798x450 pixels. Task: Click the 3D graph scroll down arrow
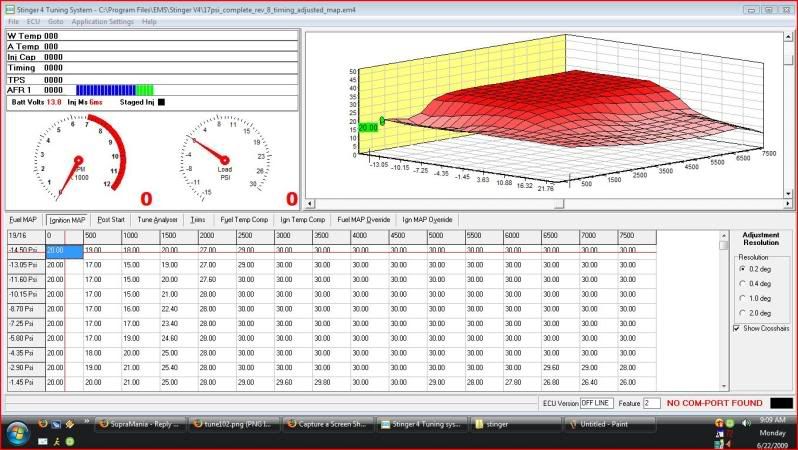(788, 193)
